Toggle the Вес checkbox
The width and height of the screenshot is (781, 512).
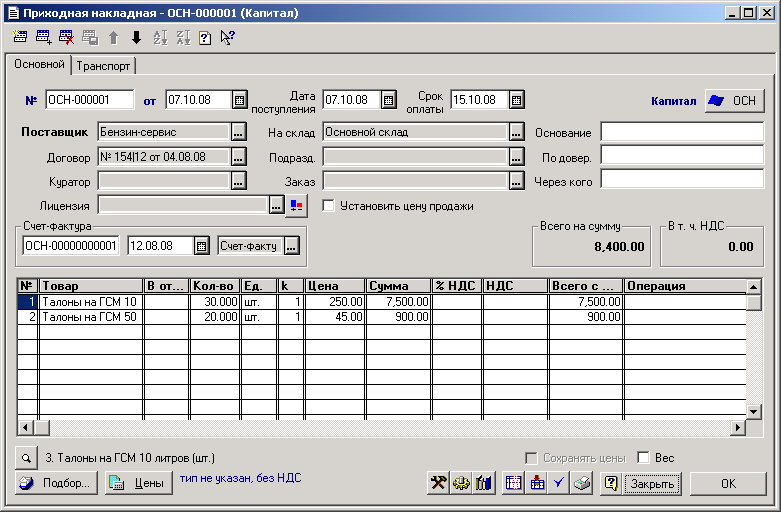coord(643,458)
